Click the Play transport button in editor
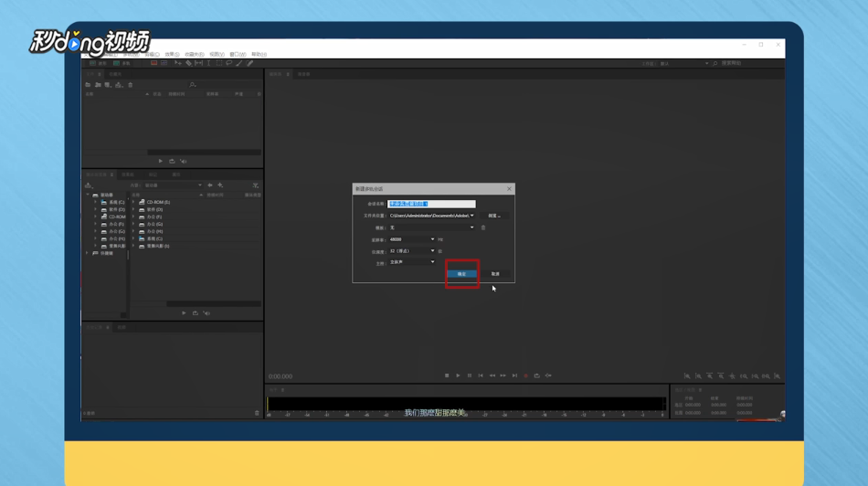The width and height of the screenshot is (868, 486). 458,375
